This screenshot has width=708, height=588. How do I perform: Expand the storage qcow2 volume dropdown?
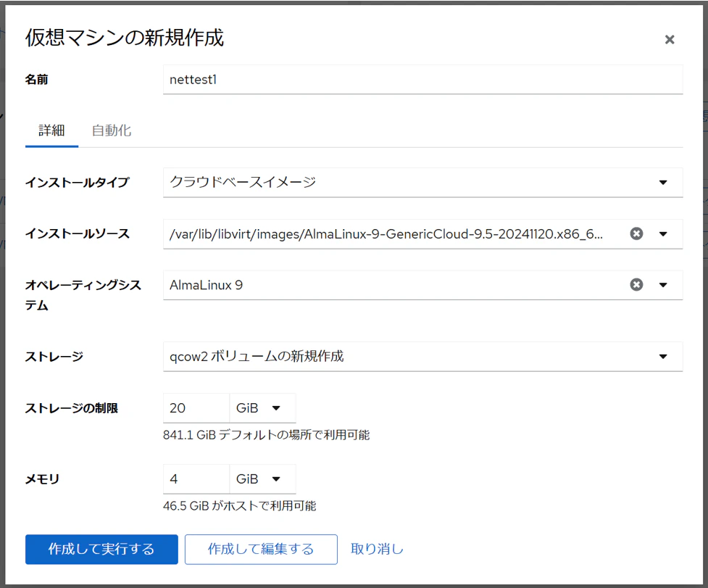point(422,356)
